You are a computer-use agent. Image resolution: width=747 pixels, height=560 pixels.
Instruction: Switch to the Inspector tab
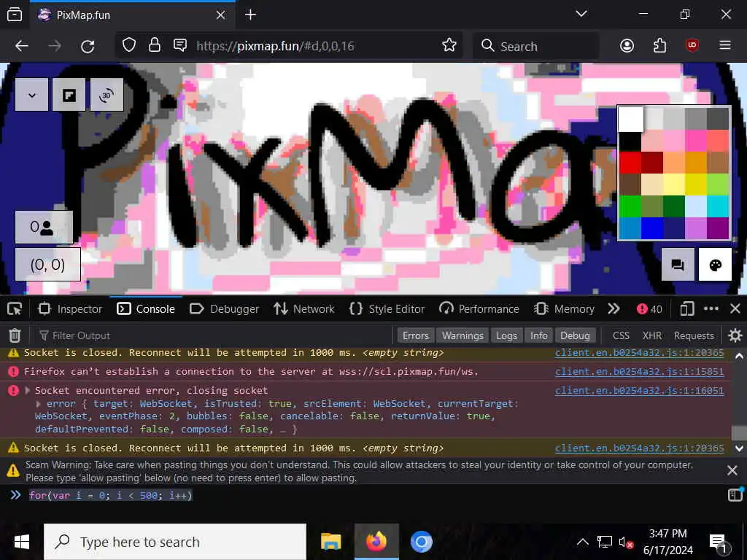pos(71,309)
